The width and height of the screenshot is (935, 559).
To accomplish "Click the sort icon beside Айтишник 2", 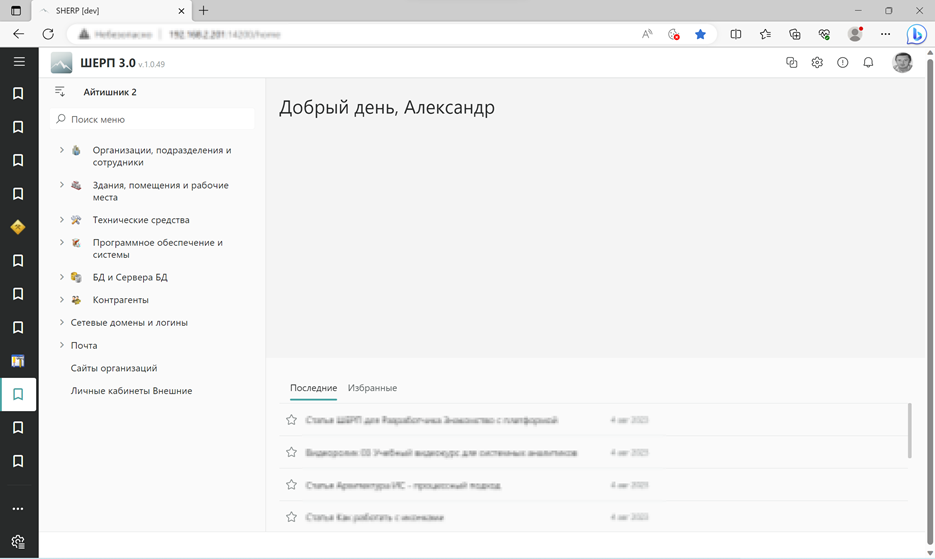I will [60, 92].
